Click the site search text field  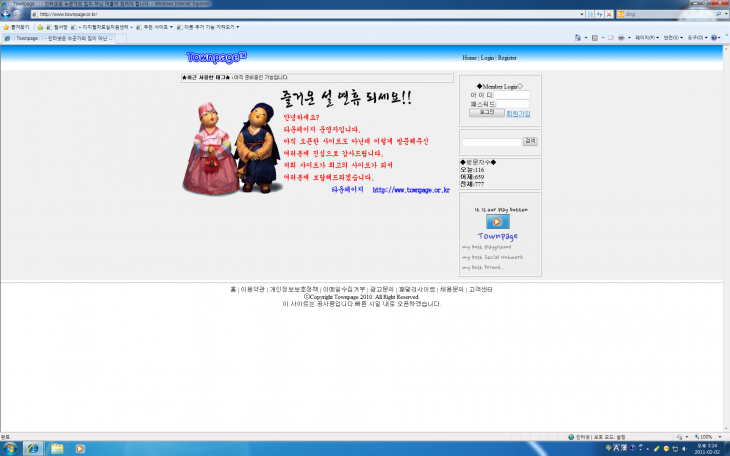[491, 142]
